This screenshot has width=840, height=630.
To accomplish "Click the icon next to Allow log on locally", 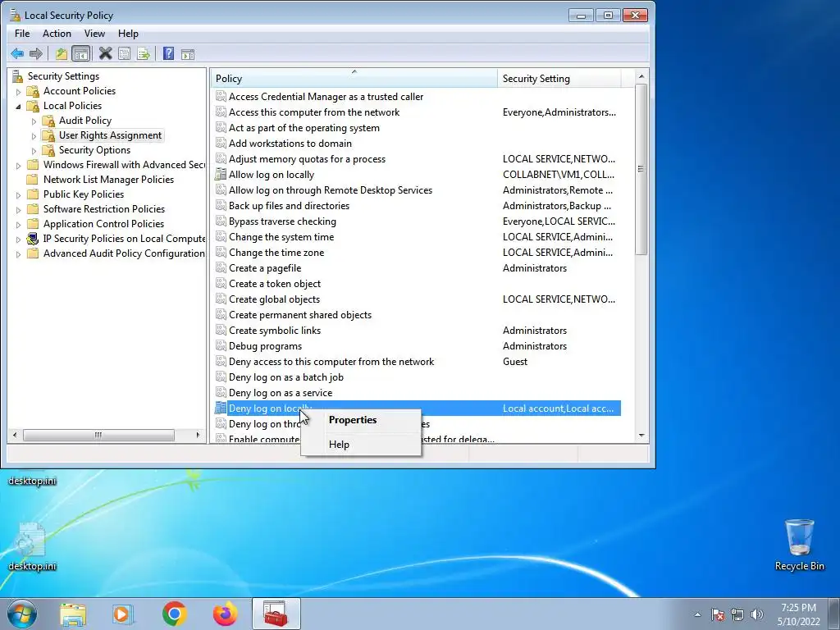I will (220, 175).
